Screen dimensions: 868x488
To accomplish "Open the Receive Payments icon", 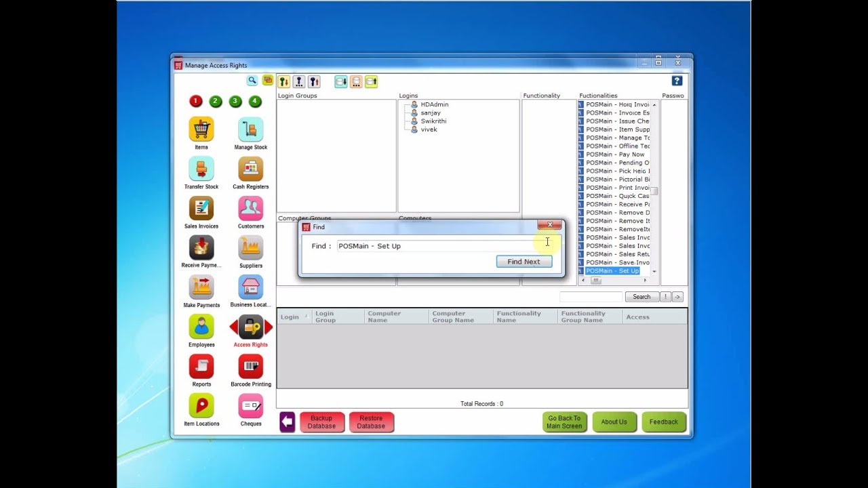I will pyautogui.click(x=201, y=247).
